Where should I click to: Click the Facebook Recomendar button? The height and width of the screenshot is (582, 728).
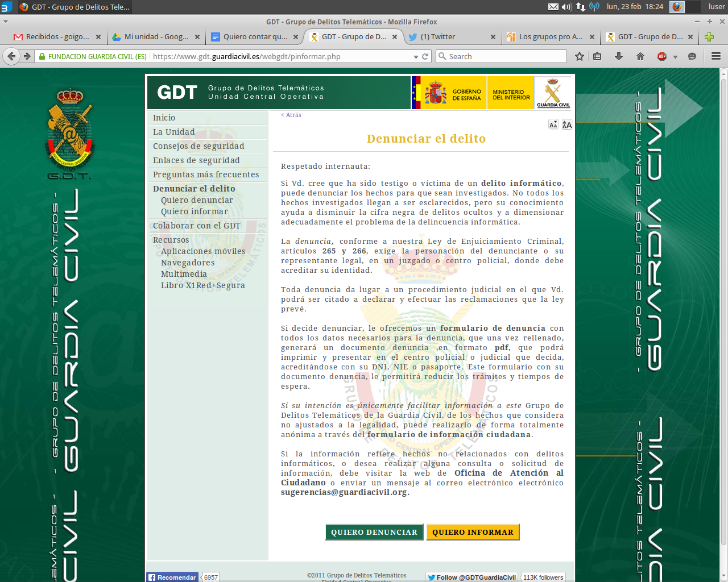(x=172, y=577)
